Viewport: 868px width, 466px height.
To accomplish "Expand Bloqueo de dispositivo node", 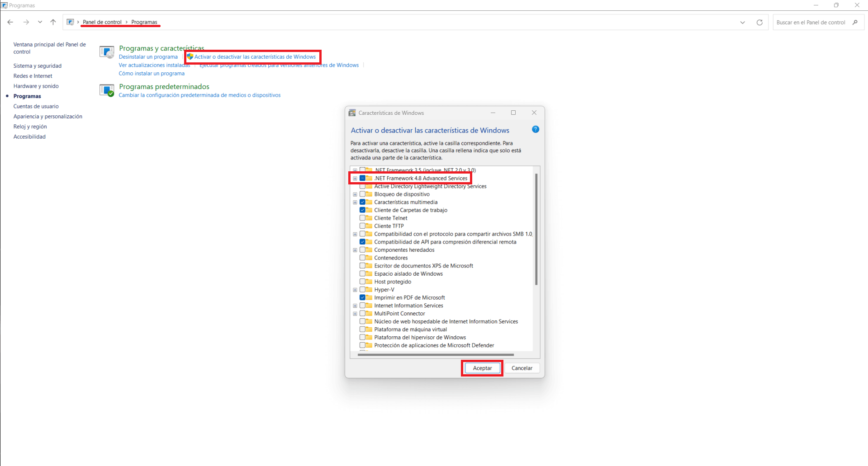I will [355, 194].
